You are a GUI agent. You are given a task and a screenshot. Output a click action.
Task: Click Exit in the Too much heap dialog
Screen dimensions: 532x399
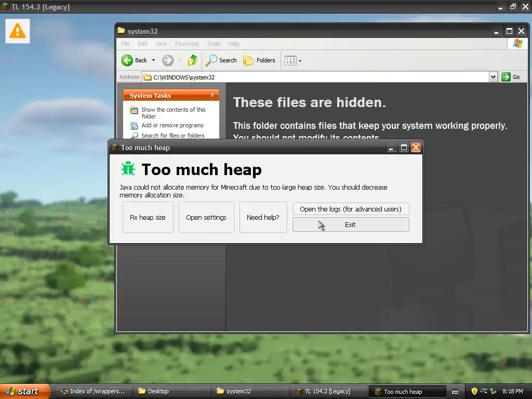(351, 224)
